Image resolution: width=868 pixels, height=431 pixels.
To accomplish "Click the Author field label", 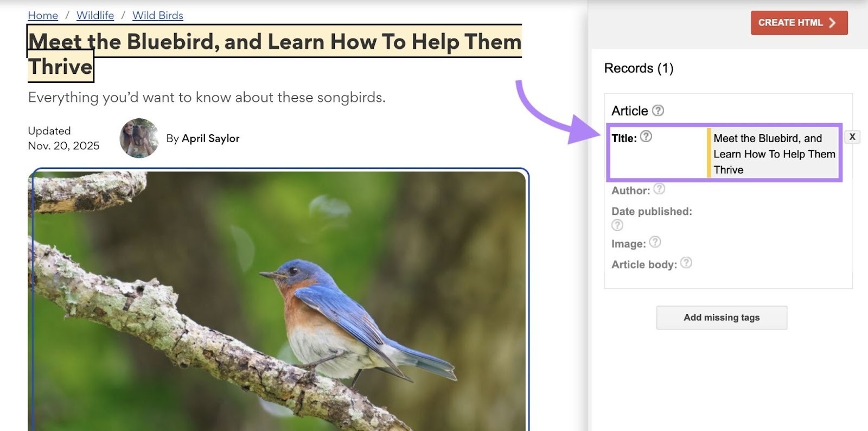I will [x=630, y=191].
